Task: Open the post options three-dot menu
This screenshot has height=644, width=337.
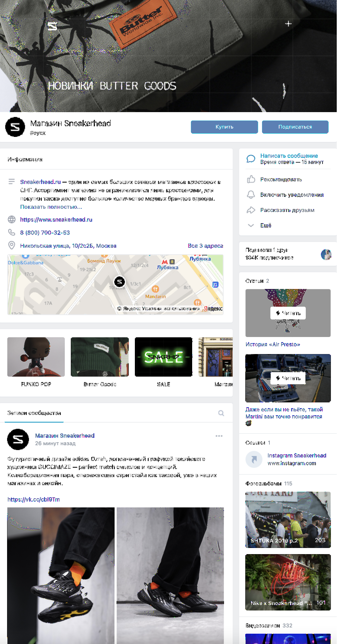Action: pyautogui.click(x=219, y=436)
